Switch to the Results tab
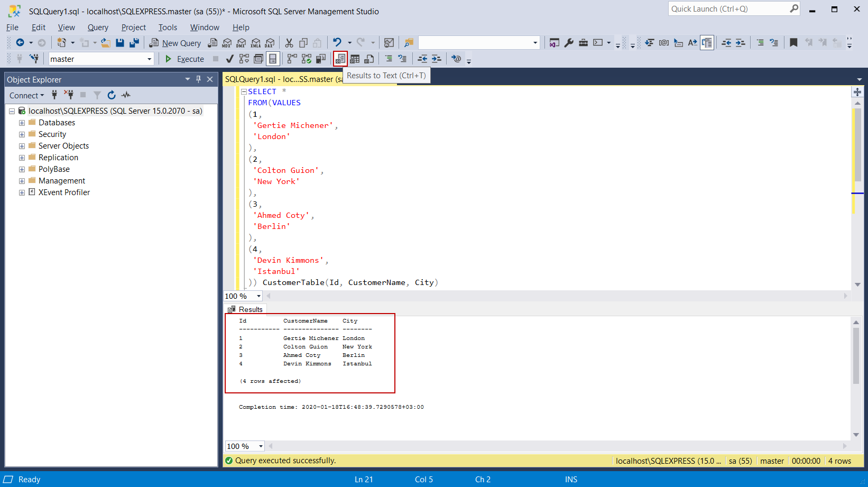This screenshot has width=868, height=487. click(245, 309)
